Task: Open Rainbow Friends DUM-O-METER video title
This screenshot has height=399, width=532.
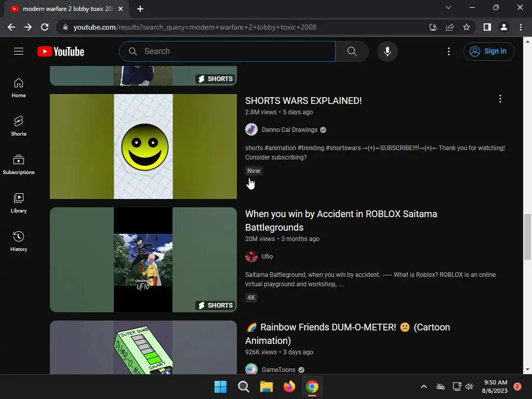Action: point(348,334)
